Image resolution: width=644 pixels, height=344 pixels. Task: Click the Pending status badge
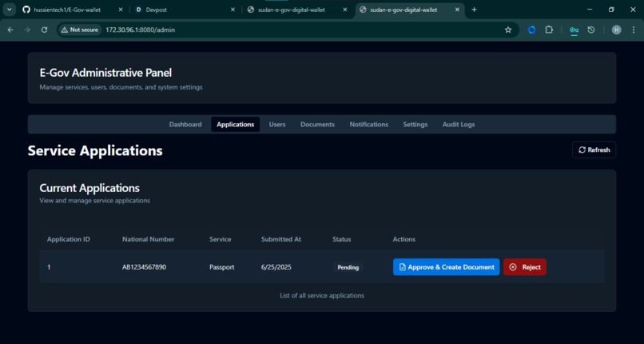click(x=348, y=267)
